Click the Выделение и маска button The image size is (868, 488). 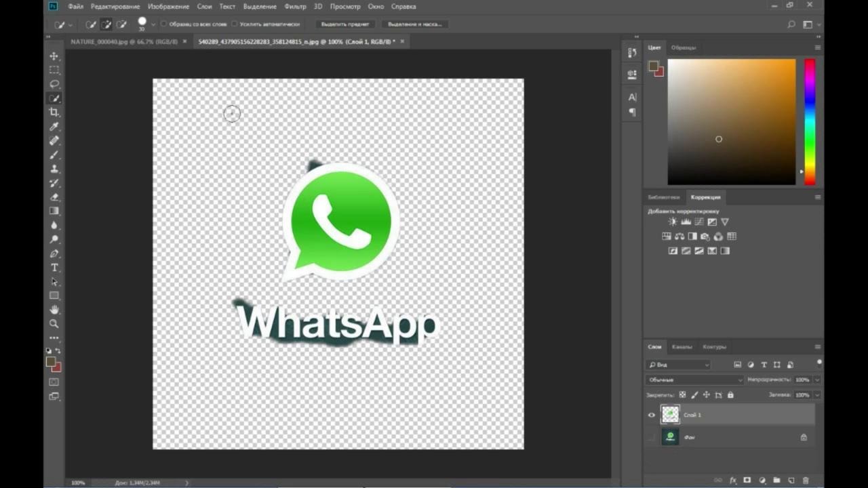coord(414,24)
